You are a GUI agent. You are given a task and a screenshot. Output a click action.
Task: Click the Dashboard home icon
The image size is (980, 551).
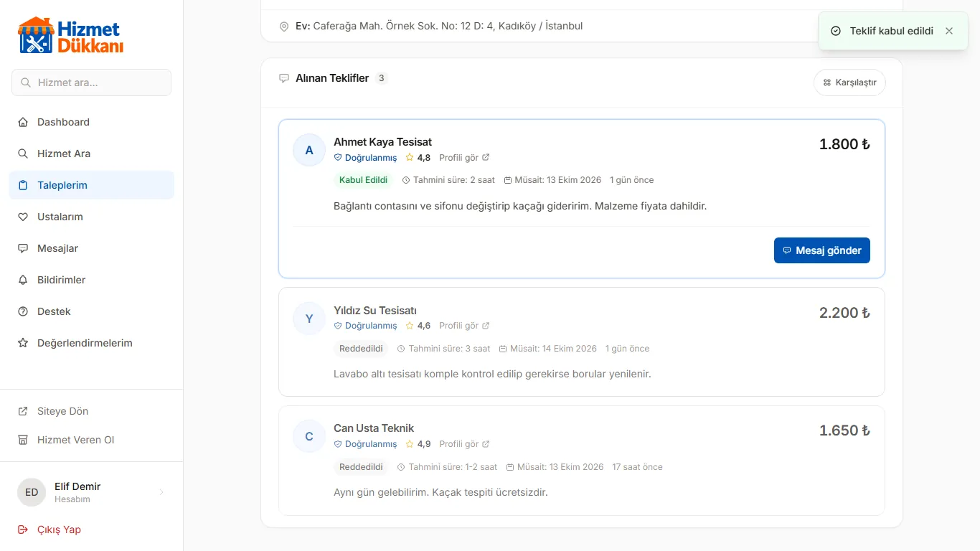23,122
